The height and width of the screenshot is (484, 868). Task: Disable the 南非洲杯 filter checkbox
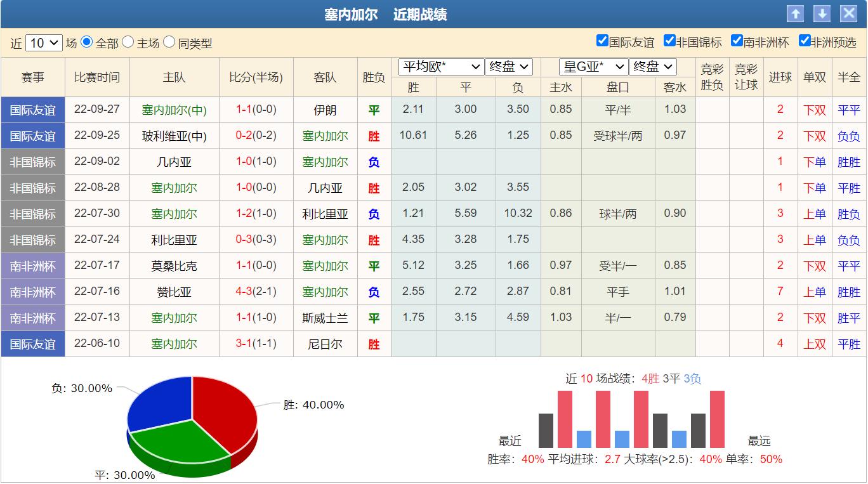736,40
